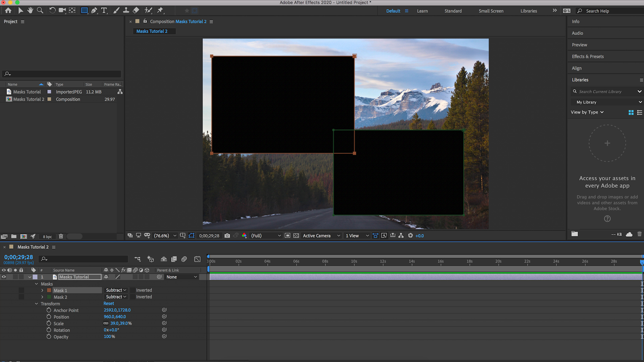Toggle Inverted checkbox for Mask 1
This screenshot has height=362, width=644.
click(x=133, y=290)
